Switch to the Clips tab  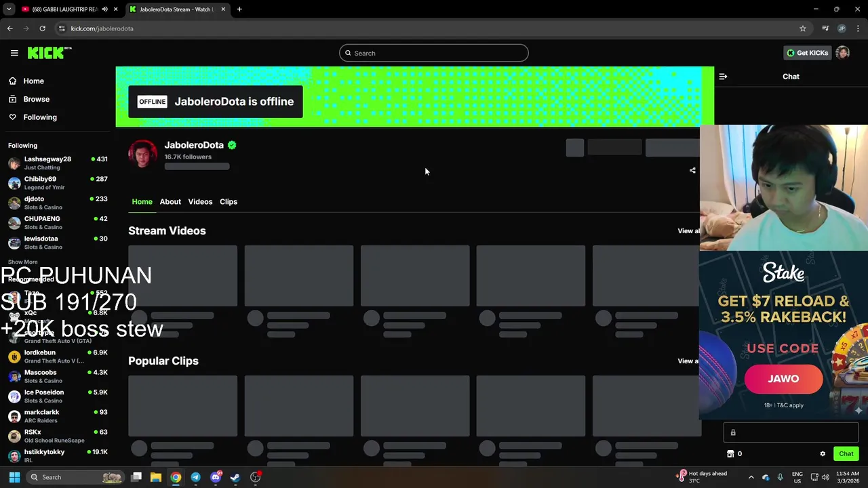click(229, 201)
